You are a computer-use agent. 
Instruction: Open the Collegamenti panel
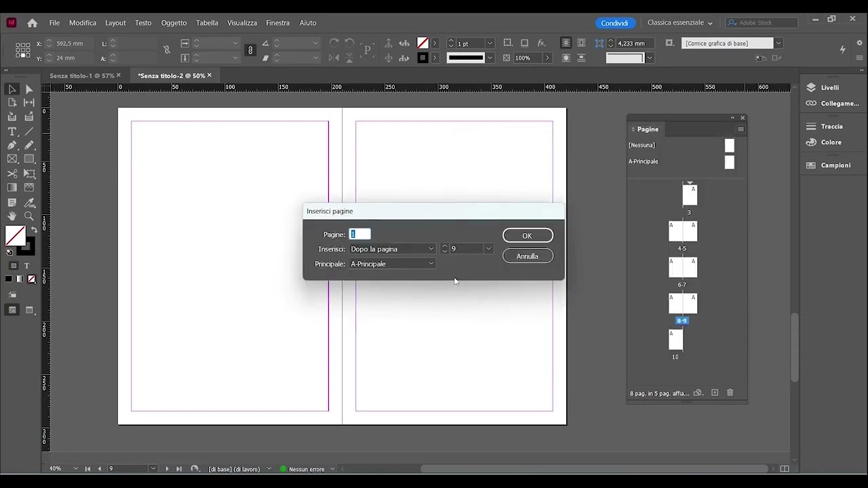[x=832, y=103]
